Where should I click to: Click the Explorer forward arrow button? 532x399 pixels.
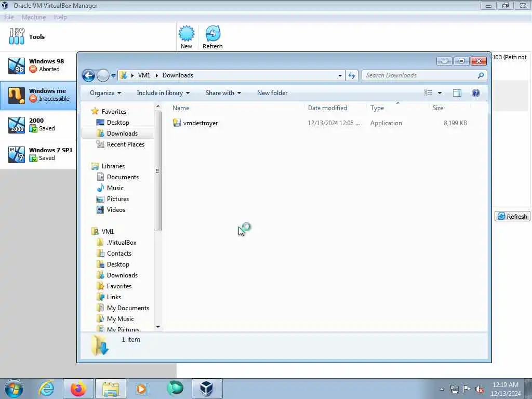click(103, 75)
